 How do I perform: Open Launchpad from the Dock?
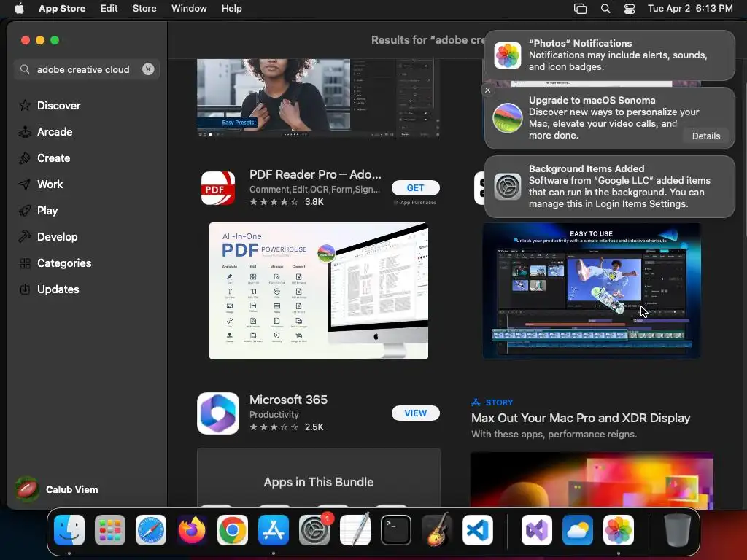(110, 530)
